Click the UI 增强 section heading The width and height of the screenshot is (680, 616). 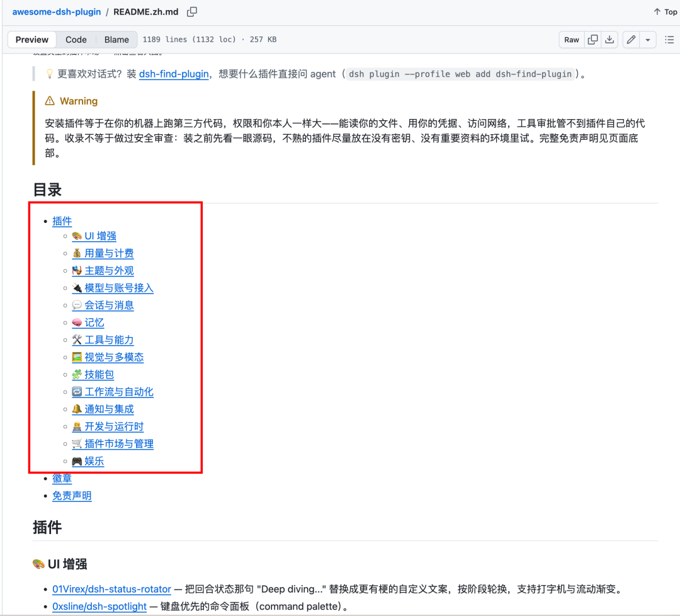[x=60, y=564]
